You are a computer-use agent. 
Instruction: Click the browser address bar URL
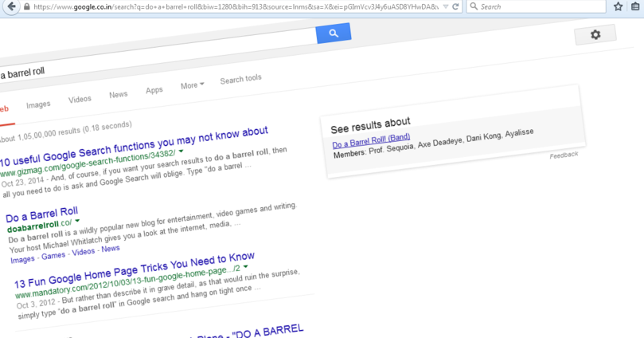(236, 6)
